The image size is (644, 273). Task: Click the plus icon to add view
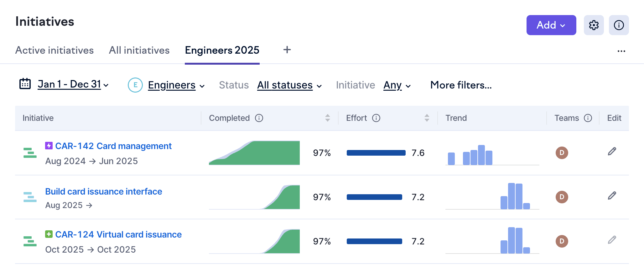pyautogui.click(x=287, y=50)
